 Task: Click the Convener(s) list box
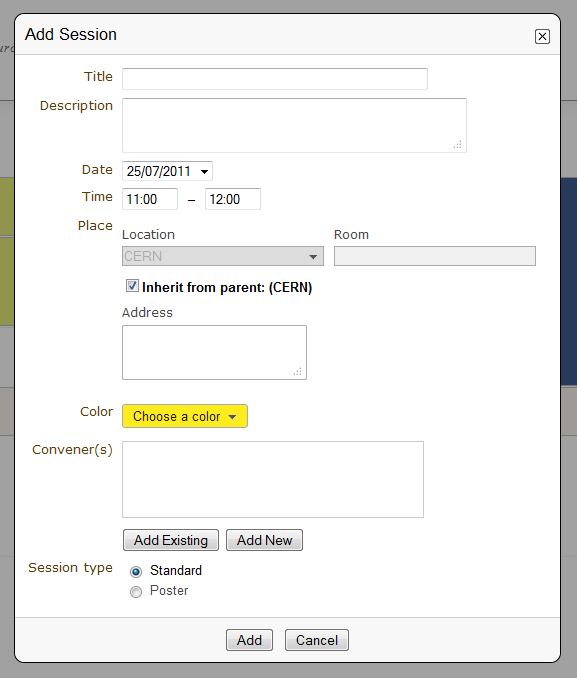pyautogui.click(x=273, y=479)
